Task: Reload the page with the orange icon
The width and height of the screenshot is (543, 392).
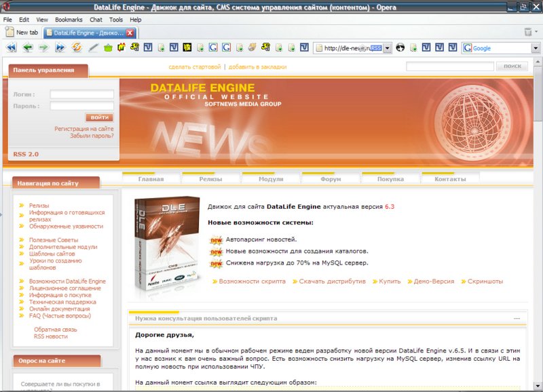Action: point(77,47)
